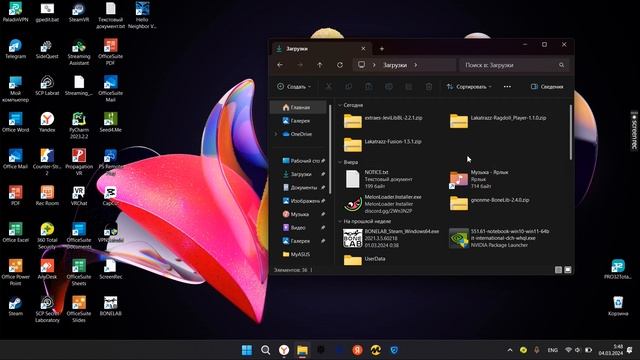The width and height of the screenshot is (640, 360).
Task: Click the up-one-level arrow in Explorer
Action: pos(320,65)
